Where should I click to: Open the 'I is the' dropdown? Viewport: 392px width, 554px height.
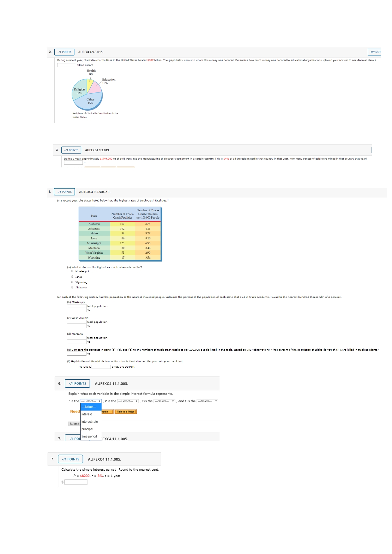91,401
